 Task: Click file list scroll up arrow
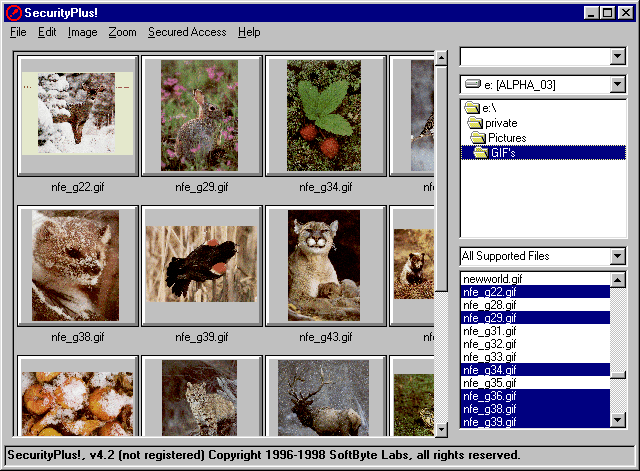pos(618,280)
